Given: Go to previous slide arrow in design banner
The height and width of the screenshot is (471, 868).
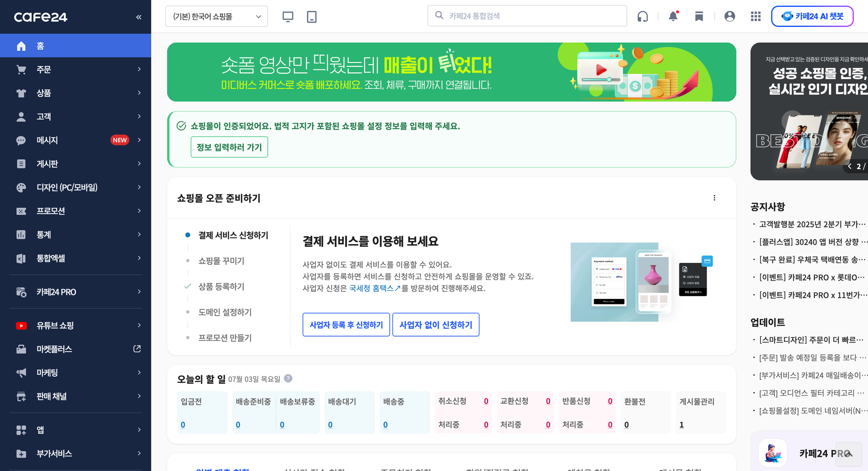Looking at the screenshot, I should pyautogui.click(x=849, y=166).
